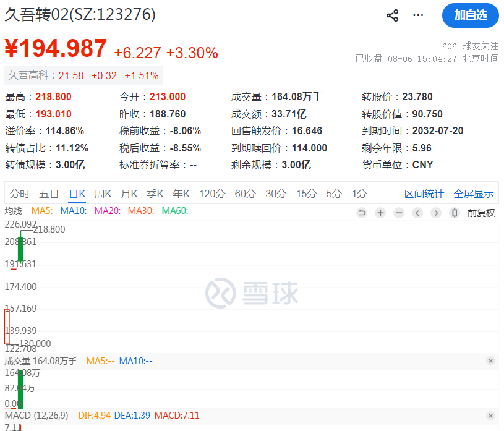Click the MA10 moving average label
This screenshot has width=504, height=431.
click(x=75, y=211)
